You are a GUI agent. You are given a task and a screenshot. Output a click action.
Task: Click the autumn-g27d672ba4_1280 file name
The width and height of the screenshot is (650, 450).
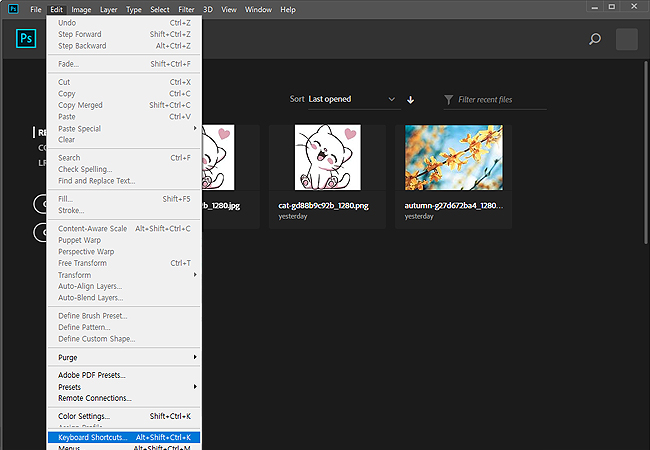pos(454,206)
